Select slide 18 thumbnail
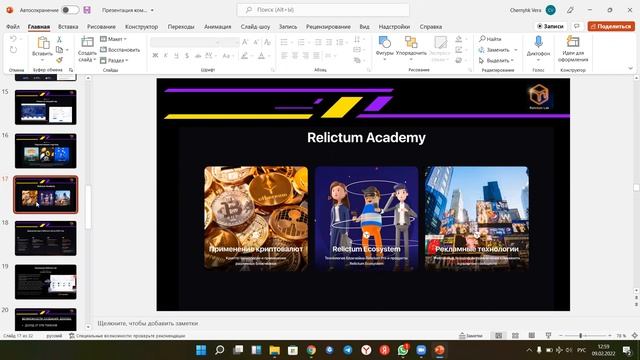This screenshot has width=640, height=360. (46, 238)
